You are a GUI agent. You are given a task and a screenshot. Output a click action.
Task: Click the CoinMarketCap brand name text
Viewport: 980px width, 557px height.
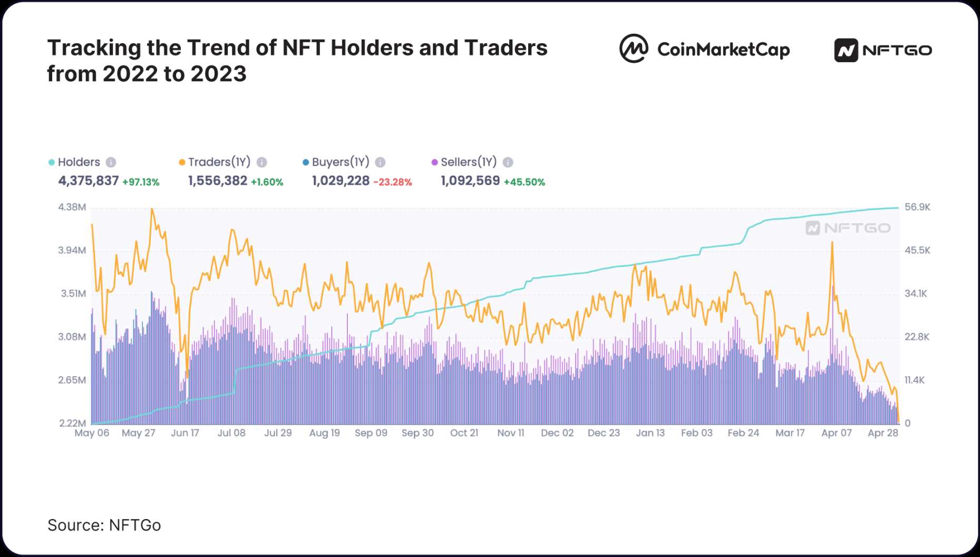click(723, 50)
